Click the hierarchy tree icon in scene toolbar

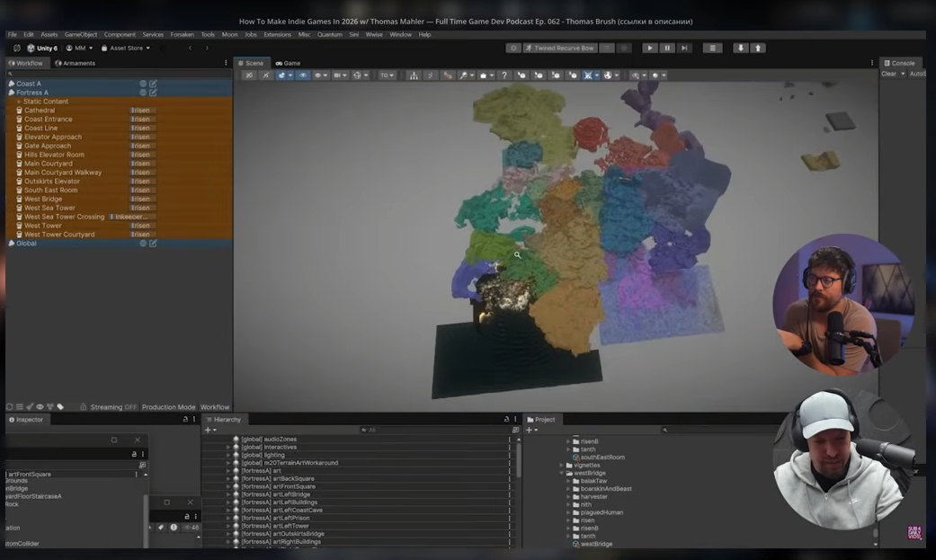413,76
